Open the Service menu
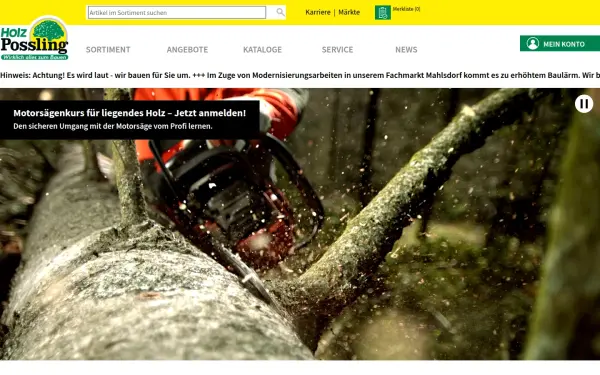This screenshot has width=600, height=375. 337,49
